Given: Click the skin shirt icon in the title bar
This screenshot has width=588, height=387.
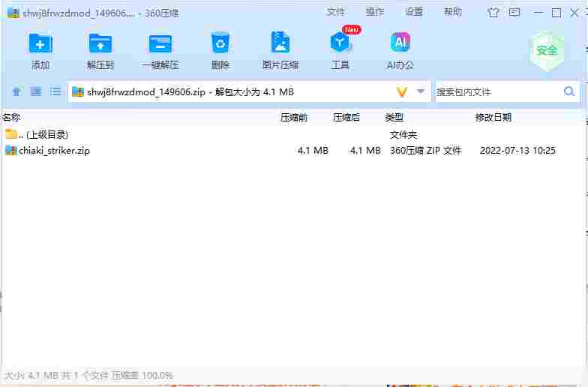Looking at the screenshot, I should 493,13.
